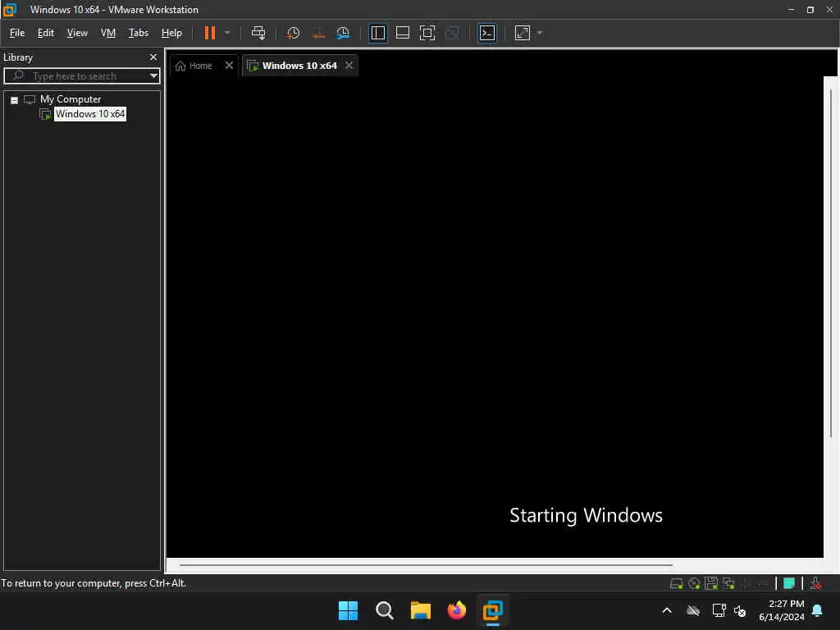Open the clock showing 2:27 PM
The width and height of the screenshot is (840, 630).
pyautogui.click(x=782, y=610)
